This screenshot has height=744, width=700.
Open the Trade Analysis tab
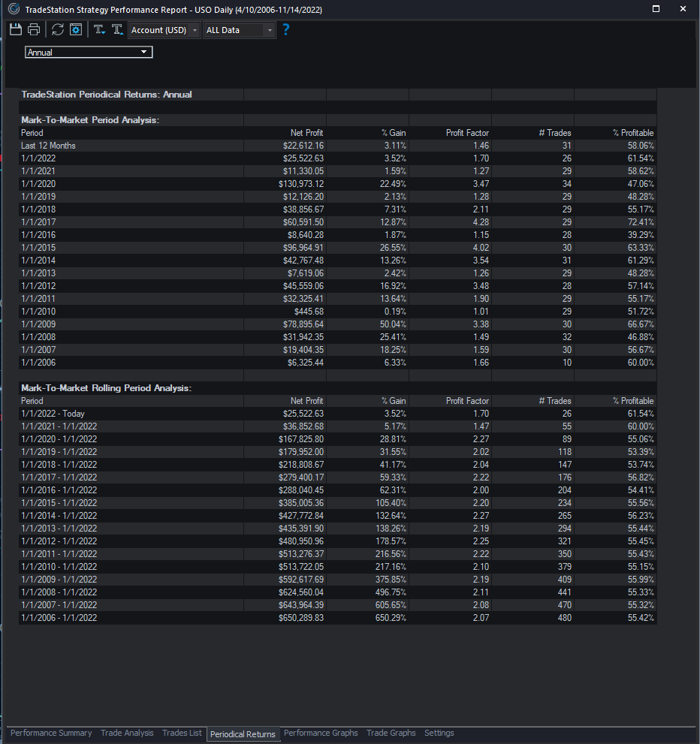[x=127, y=733]
